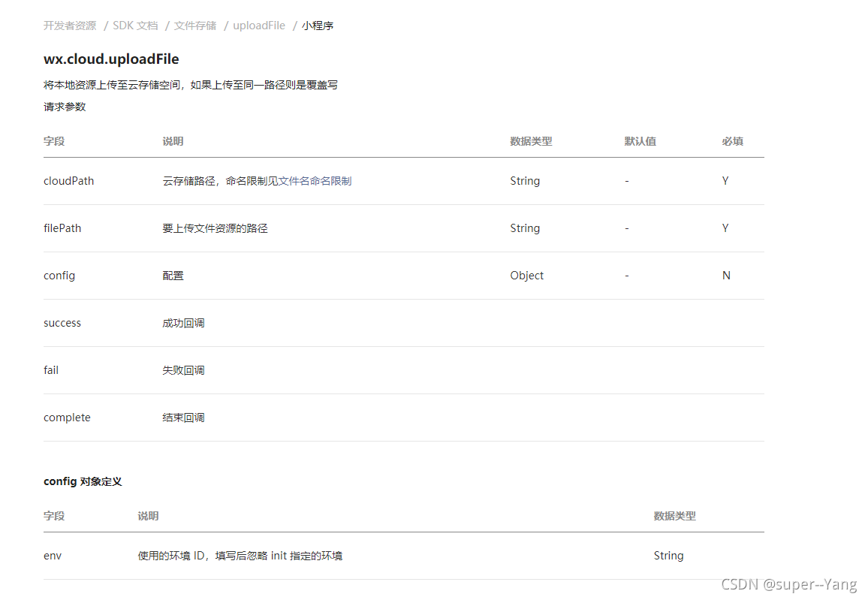The width and height of the screenshot is (868, 600).
Task: Select the 必填 column header
Action: [x=732, y=140]
